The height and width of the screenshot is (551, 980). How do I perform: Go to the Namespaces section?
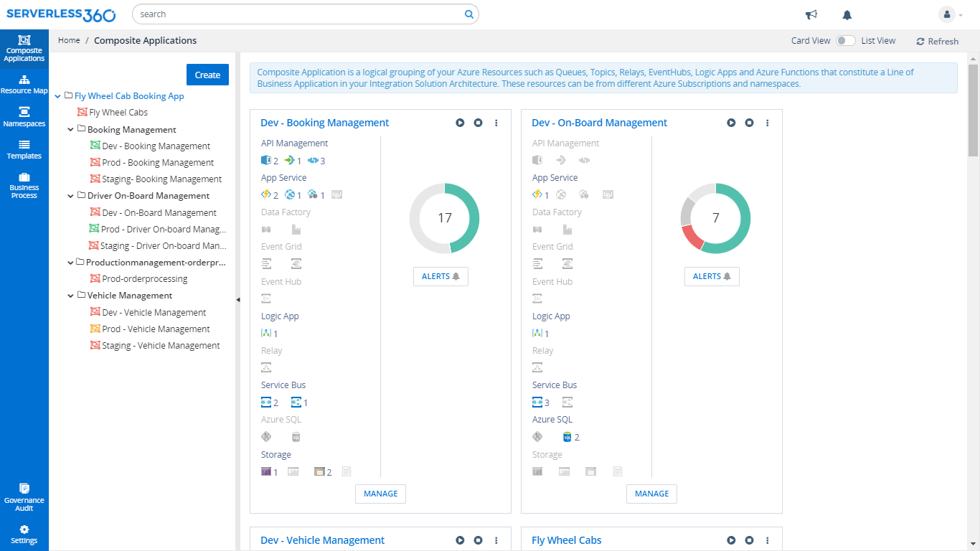click(x=24, y=116)
